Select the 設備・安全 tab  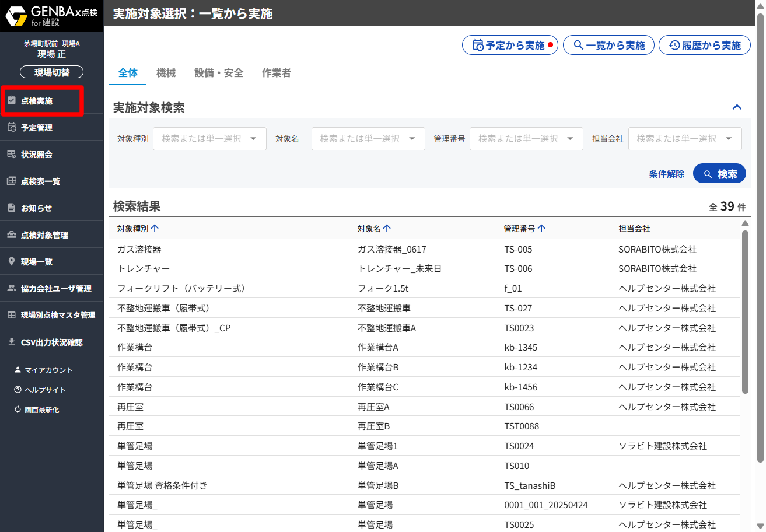click(x=219, y=73)
